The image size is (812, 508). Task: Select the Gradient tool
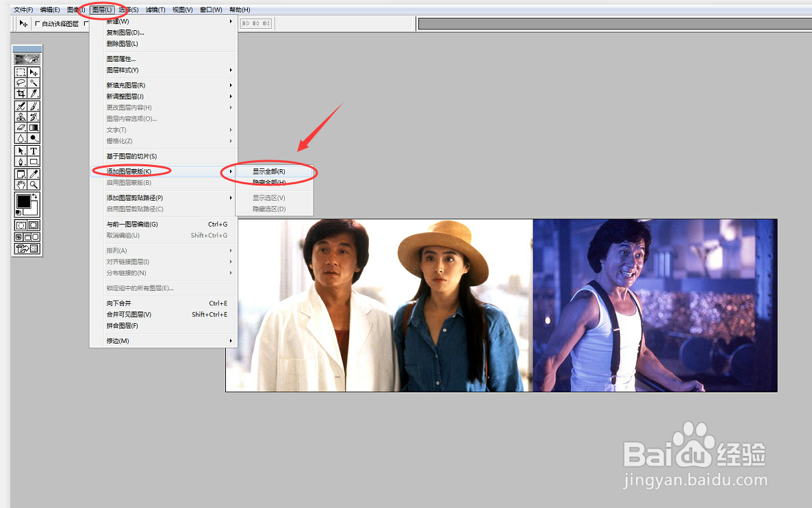tap(34, 127)
